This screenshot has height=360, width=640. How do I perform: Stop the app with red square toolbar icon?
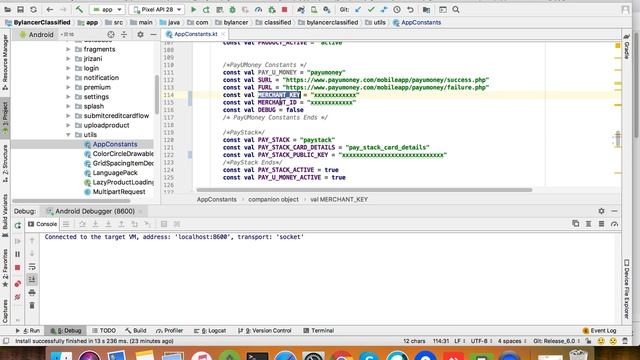pyautogui.click(x=284, y=9)
